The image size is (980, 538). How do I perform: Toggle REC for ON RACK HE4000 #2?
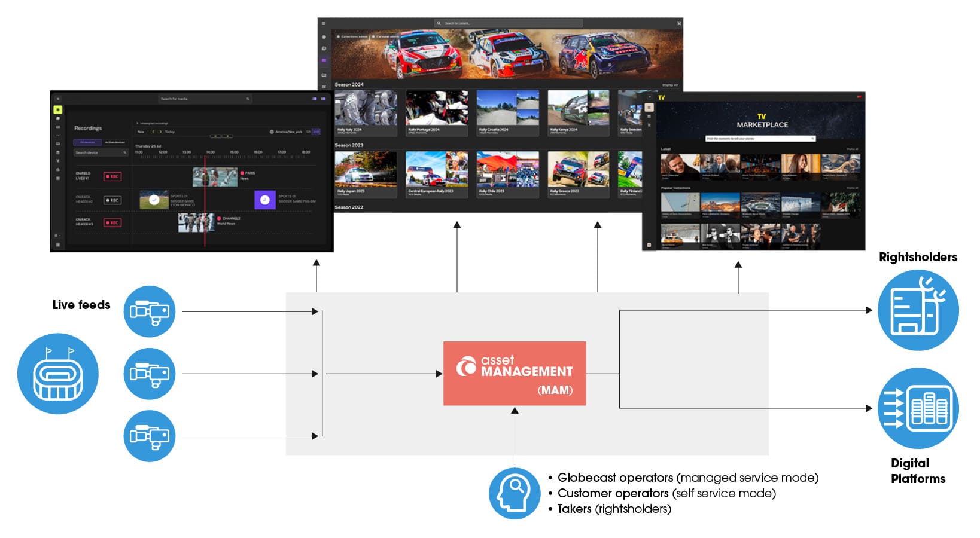point(112,200)
